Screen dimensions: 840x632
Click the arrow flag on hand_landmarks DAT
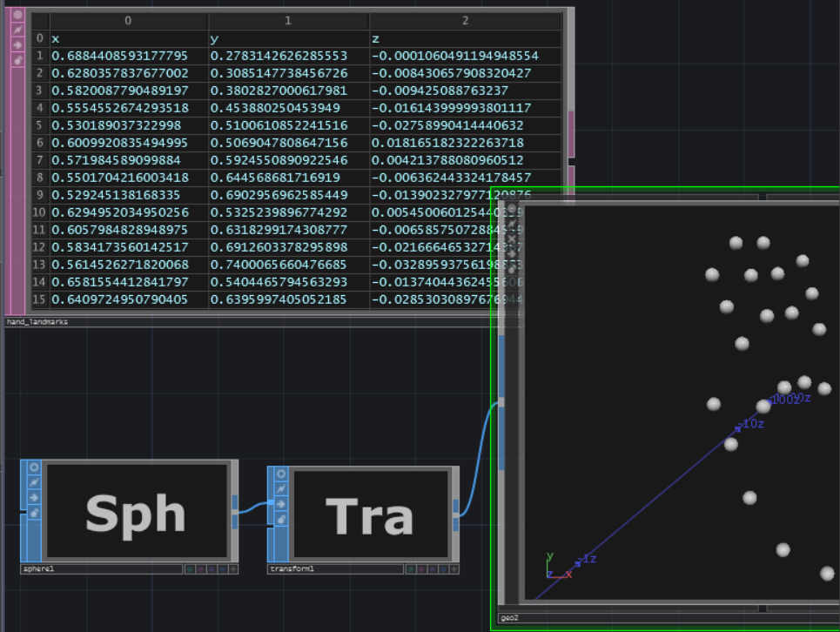(17, 44)
